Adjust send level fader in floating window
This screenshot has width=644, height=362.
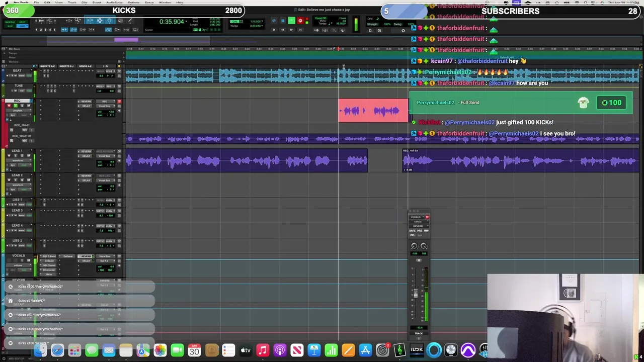tap(416, 293)
